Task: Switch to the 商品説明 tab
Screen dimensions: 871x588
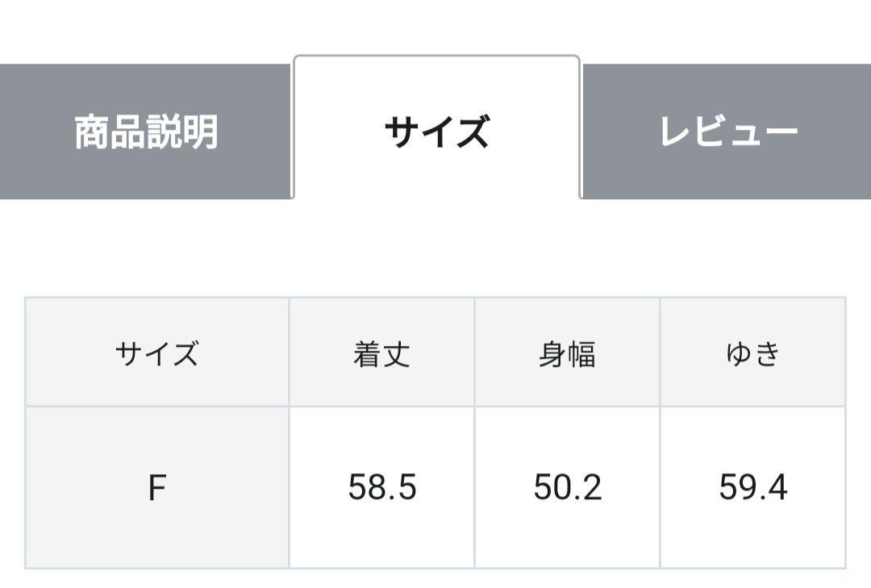Action: (145, 131)
